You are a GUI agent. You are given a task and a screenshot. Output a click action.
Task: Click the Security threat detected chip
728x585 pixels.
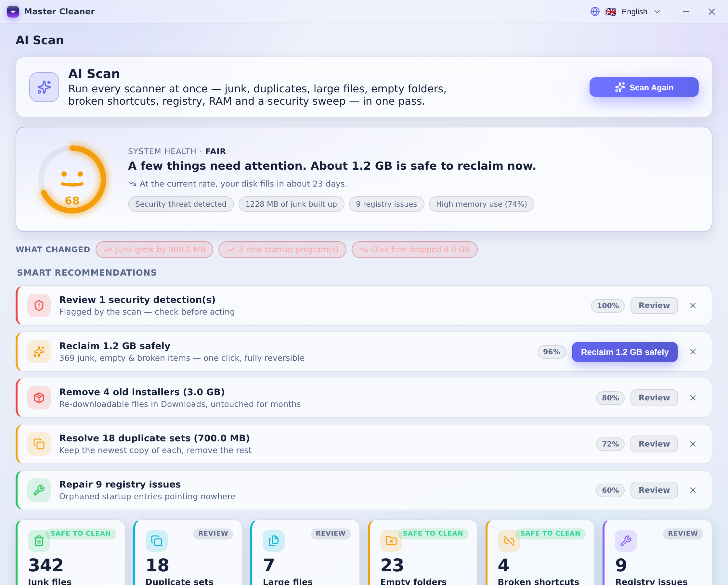(181, 204)
